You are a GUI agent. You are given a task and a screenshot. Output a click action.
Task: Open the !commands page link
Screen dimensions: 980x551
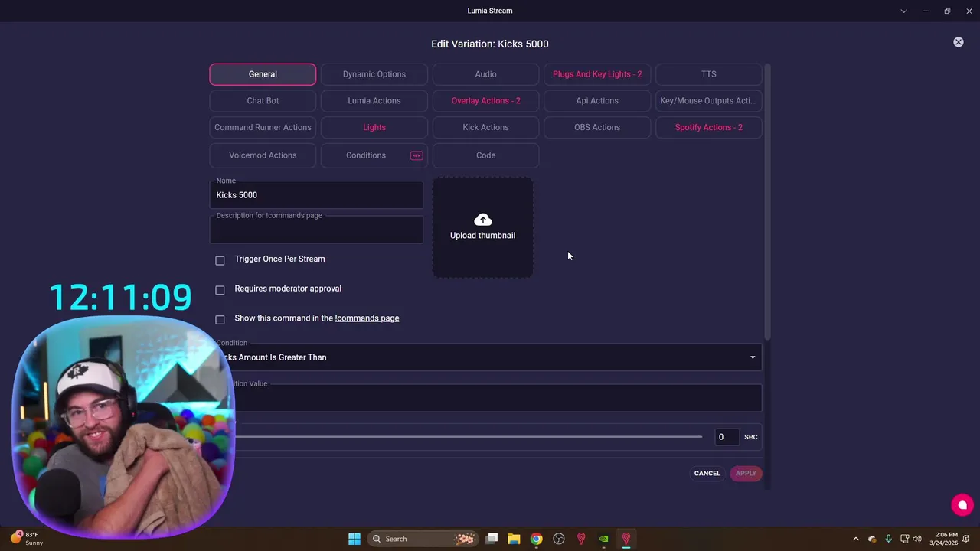[367, 318]
